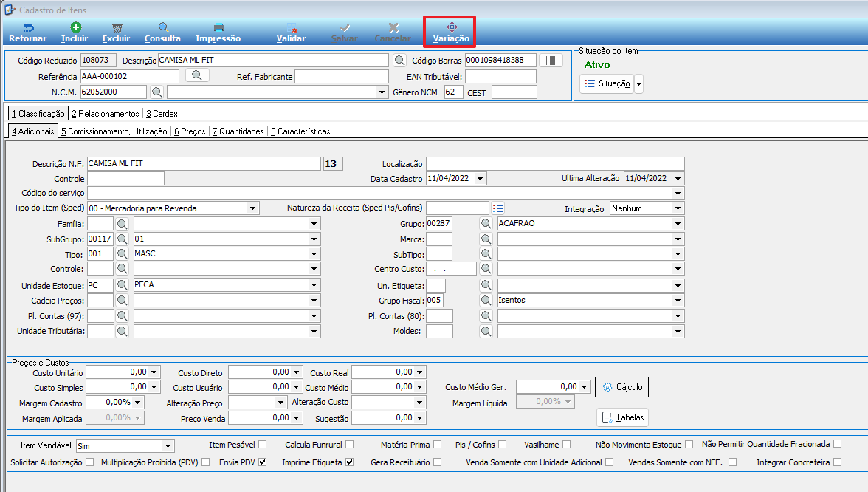Click the Descrição N.F. field
This screenshot has height=492, width=868.
204,163
